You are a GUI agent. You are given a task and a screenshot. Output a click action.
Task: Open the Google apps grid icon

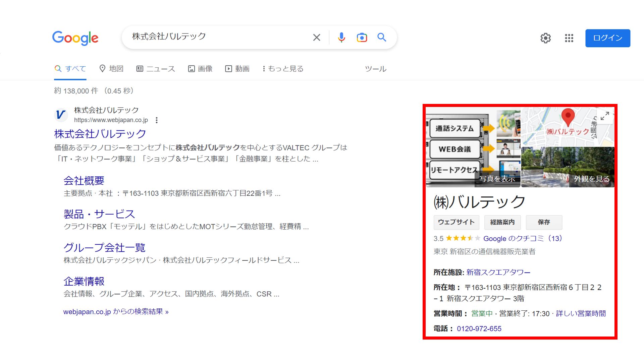tap(569, 38)
